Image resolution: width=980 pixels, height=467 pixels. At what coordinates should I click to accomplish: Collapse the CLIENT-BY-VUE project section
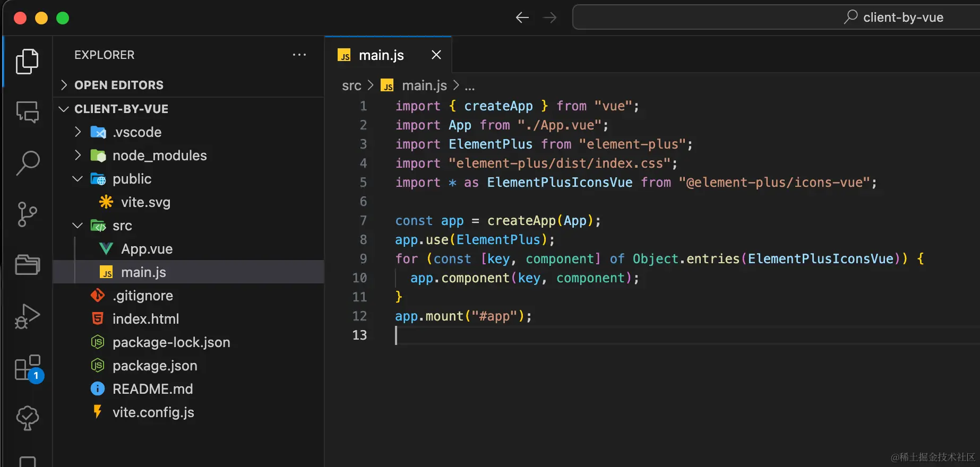pyautogui.click(x=64, y=109)
